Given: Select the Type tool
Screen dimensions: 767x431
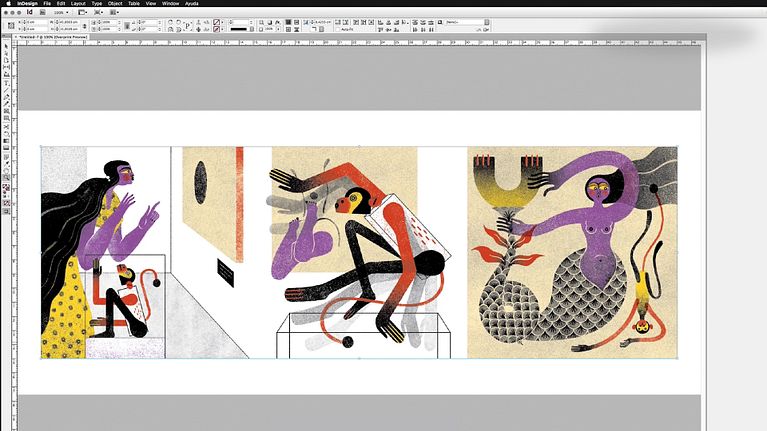Looking at the screenshot, I should click(x=6, y=83).
